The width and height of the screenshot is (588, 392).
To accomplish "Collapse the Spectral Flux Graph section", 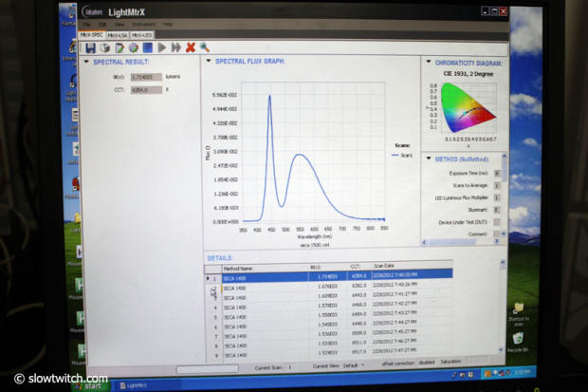I will [x=209, y=62].
